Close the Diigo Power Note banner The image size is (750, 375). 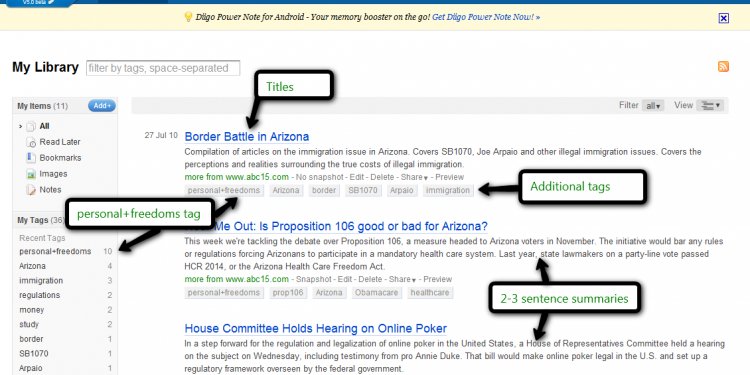point(724,18)
